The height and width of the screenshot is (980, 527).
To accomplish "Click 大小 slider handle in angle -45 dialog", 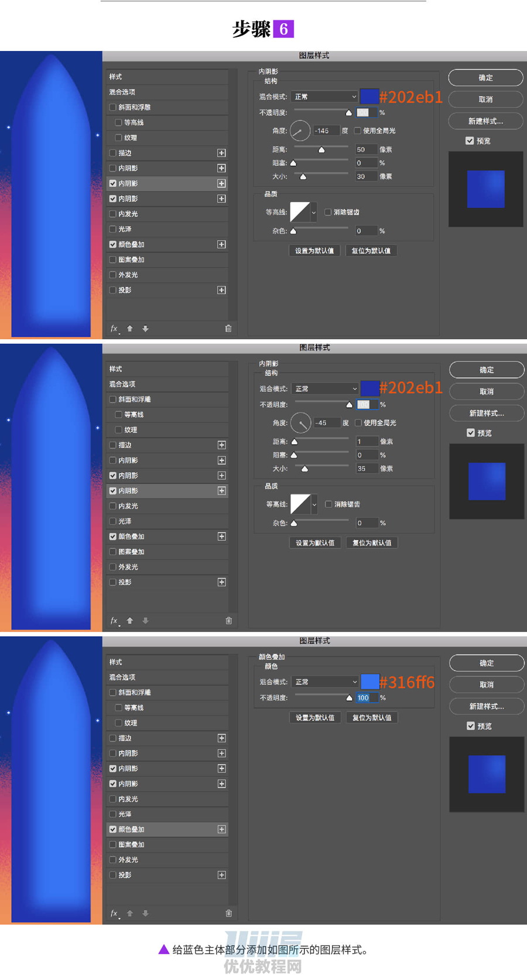I will pos(304,469).
